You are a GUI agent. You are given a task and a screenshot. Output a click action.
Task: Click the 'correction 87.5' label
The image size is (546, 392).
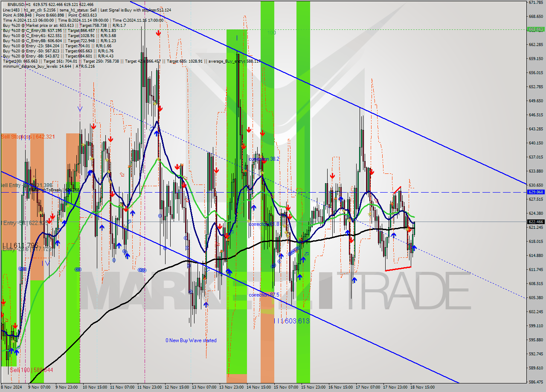[x=264, y=294]
